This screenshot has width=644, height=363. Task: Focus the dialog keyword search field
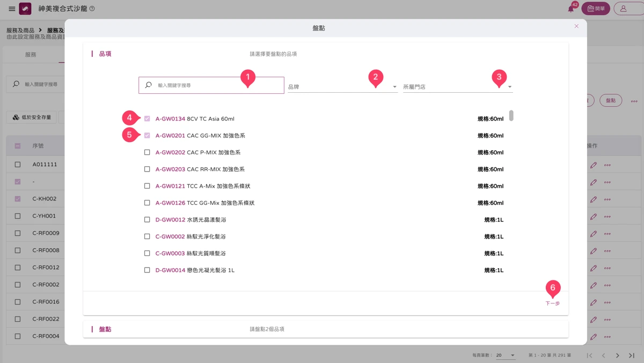(211, 85)
